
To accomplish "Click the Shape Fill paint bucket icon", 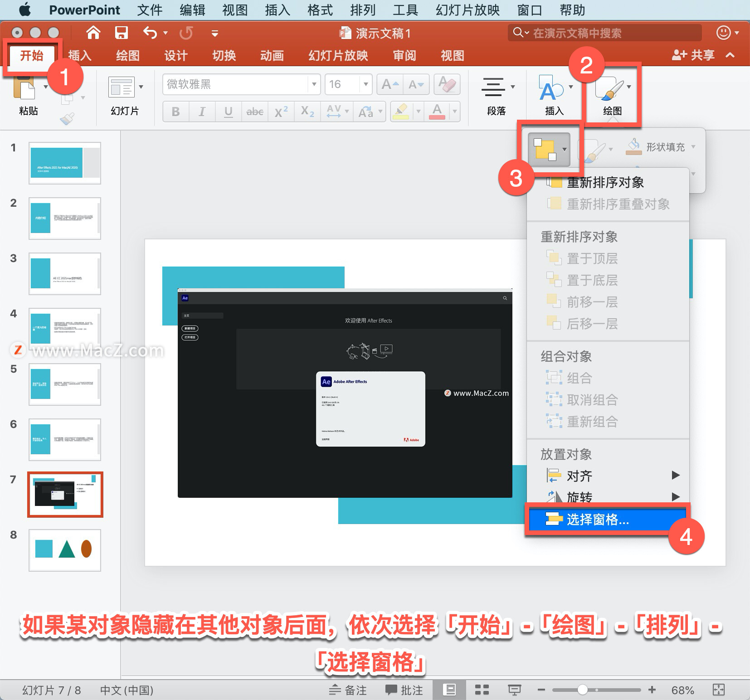I will click(x=634, y=146).
